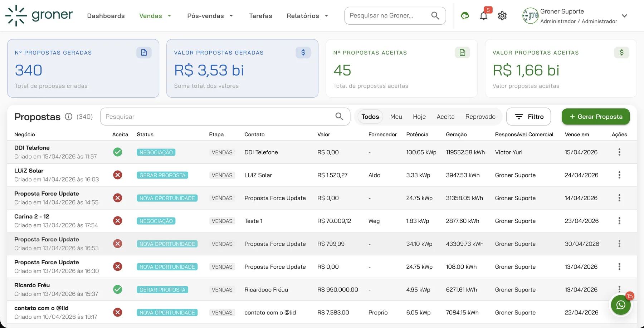Click the NEGOCIAÇÃO status badge for DDI Telefone
Viewport: 644px width, 328px height.
pos(156,152)
